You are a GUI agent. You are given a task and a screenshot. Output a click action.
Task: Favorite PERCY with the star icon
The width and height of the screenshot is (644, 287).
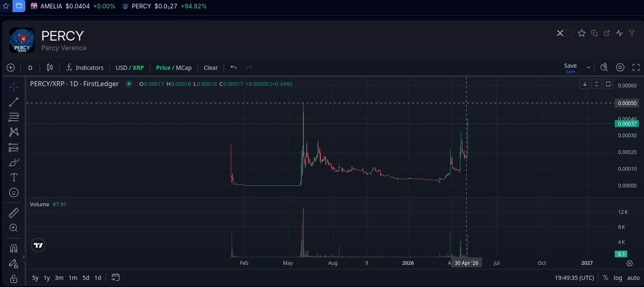pyautogui.click(x=581, y=33)
